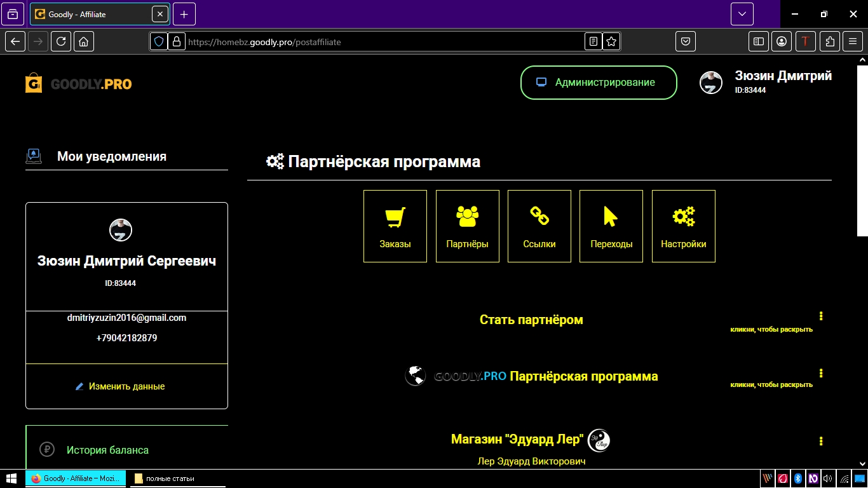The height and width of the screenshot is (488, 868).
Task: Expand the Магазин "Эдуард Лер" entry
Action: point(517,439)
